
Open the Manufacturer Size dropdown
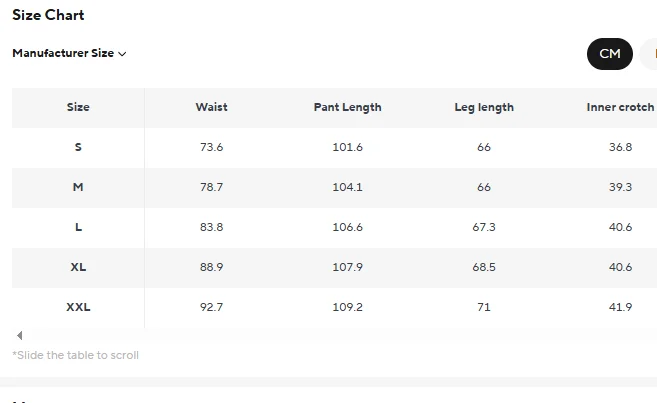tap(68, 53)
